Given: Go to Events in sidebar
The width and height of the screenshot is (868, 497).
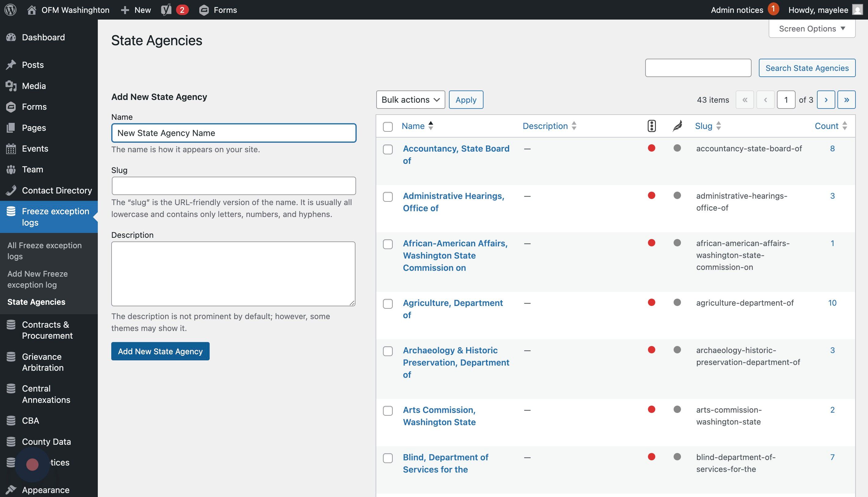Looking at the screenshot, I should pyautogui.click(x=35, y=149).
